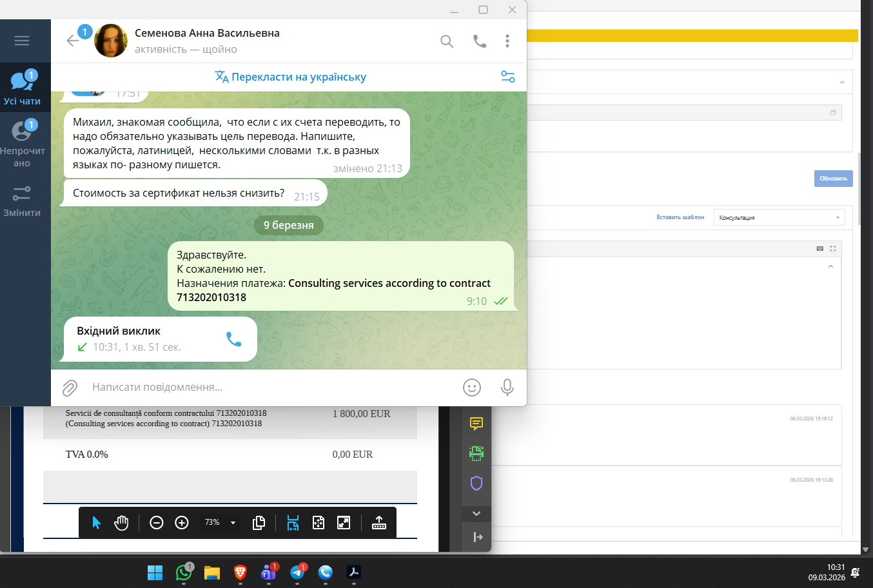Open Microsoft Teams from the taskbar
This screenshot has width=873, height=588.
click(x=269, y=572)
